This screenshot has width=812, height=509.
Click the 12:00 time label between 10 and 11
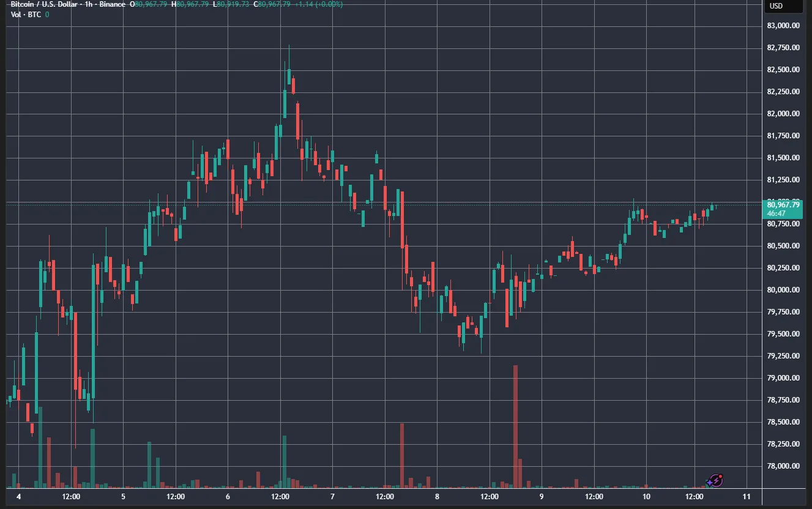pos(695,497)
